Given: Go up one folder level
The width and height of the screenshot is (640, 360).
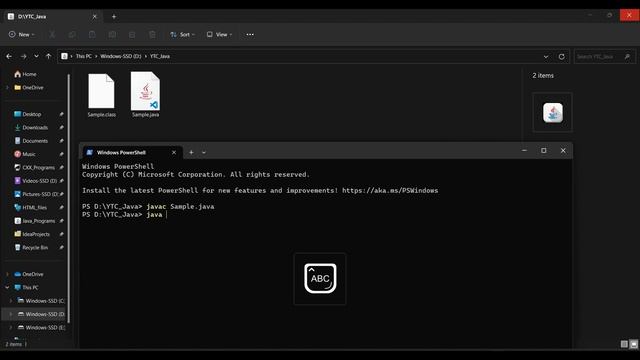Looking at the screenshot, I should (49, 56).
